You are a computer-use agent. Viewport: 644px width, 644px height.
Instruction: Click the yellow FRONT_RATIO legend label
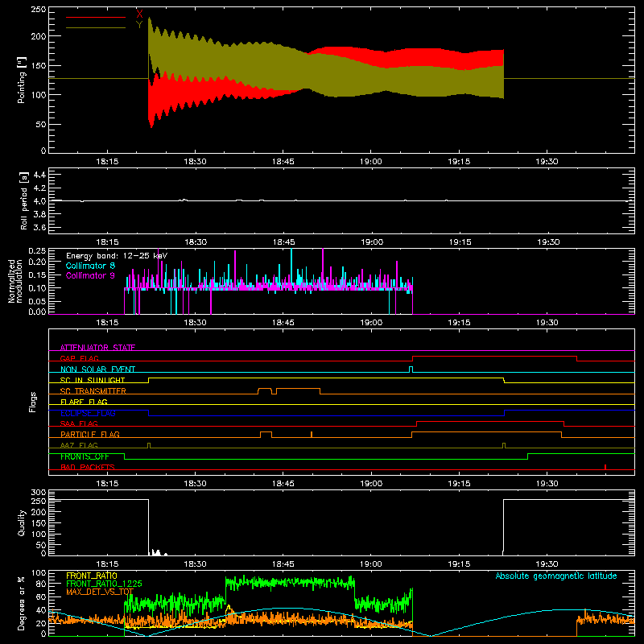(92, 576)
